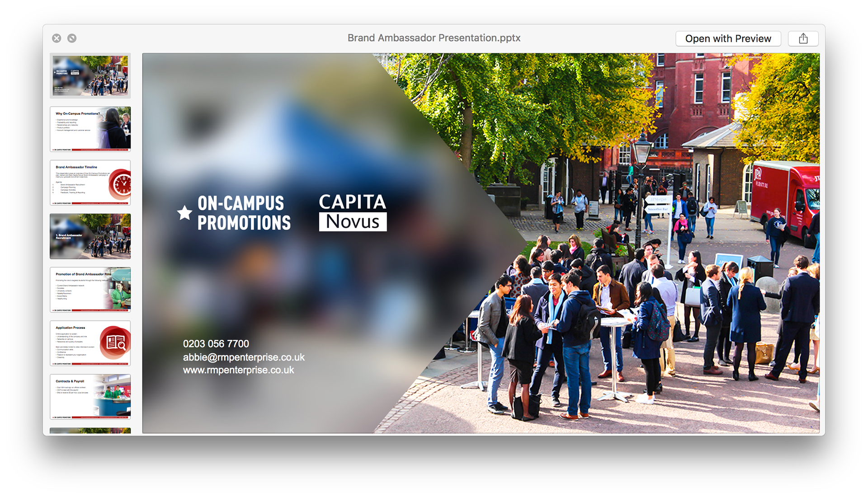Select the first title slide thumbnail
The image size is (868, 497).
tap(90, 75)
